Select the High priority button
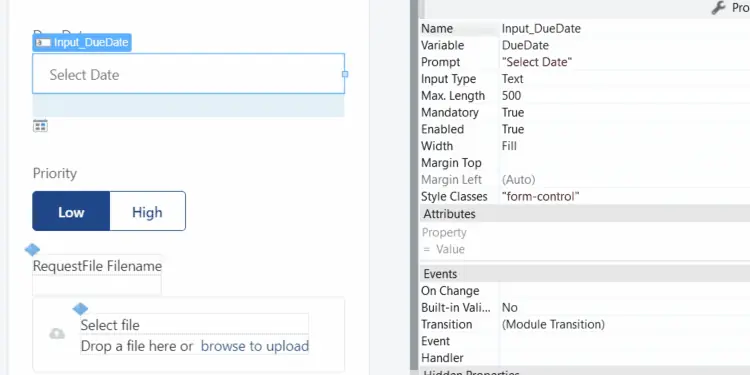This screenshot has height=375, width=750. (147, 211)
